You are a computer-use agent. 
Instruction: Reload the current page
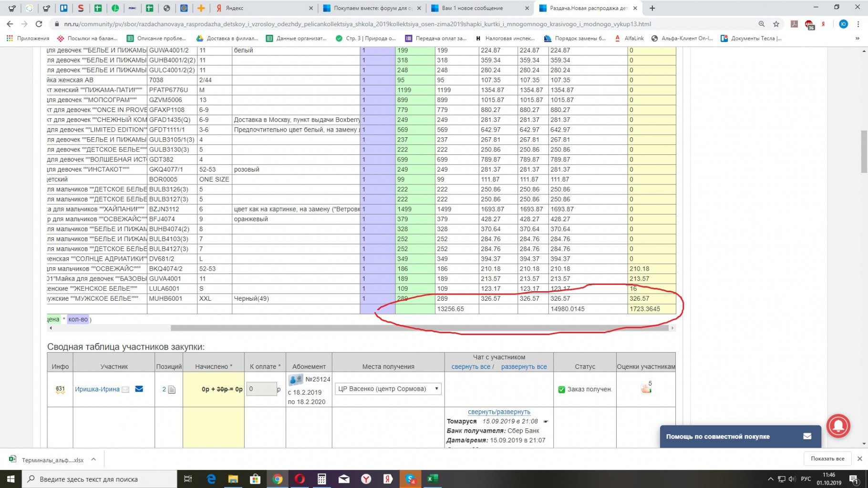pyautogui.click(x=39, y=24)
